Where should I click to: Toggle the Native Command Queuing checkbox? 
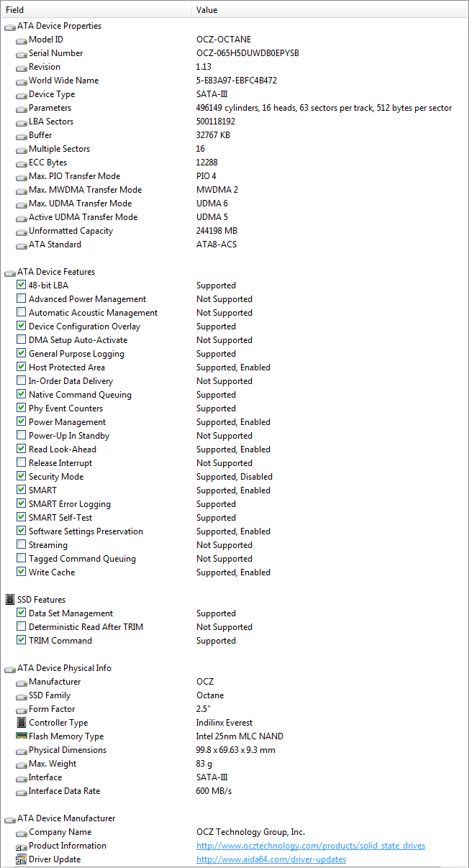[21, 395]
